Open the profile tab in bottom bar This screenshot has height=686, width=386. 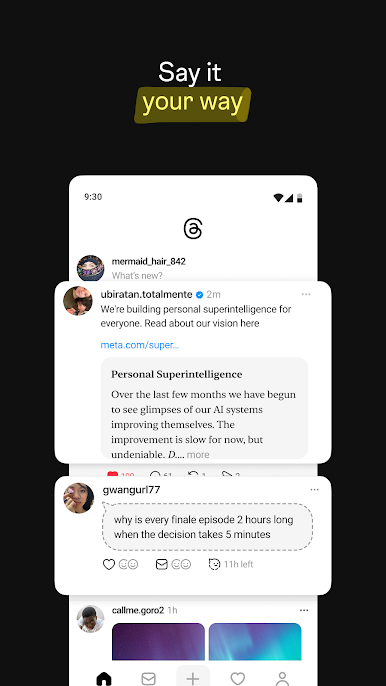pos(282,679)
